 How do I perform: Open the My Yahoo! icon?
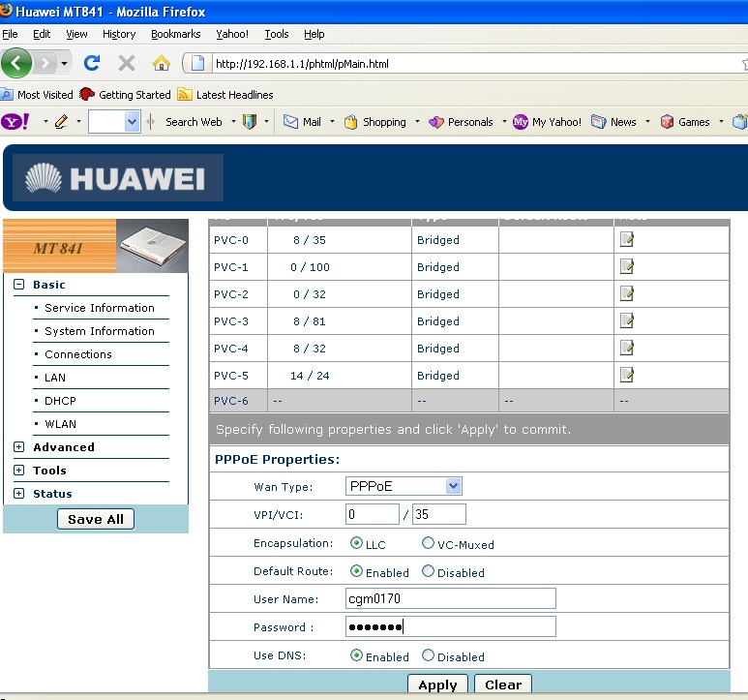pyautogui.click(x=520, y=122)
